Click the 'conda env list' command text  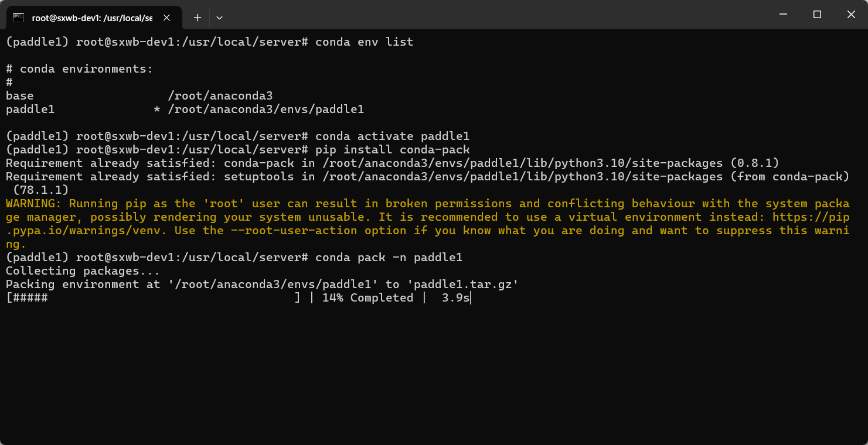(364, 42)
